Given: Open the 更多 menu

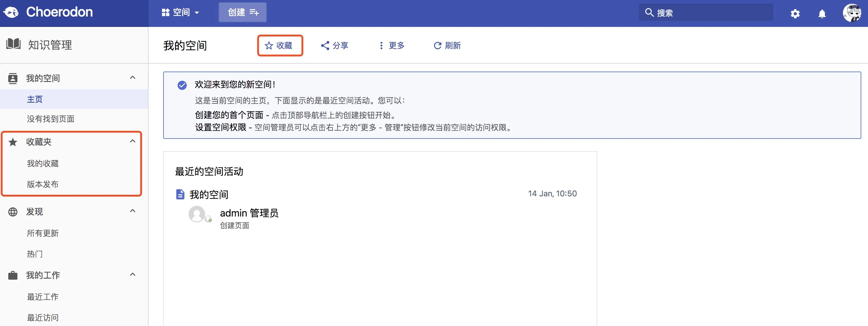Looking at the screenshot, I should click(392, 46).
